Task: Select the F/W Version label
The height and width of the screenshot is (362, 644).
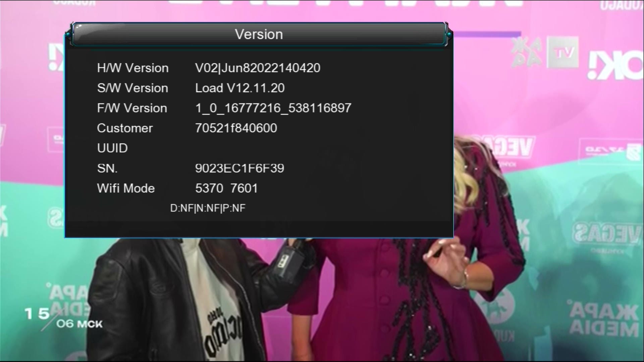Action: coord(132,108)
